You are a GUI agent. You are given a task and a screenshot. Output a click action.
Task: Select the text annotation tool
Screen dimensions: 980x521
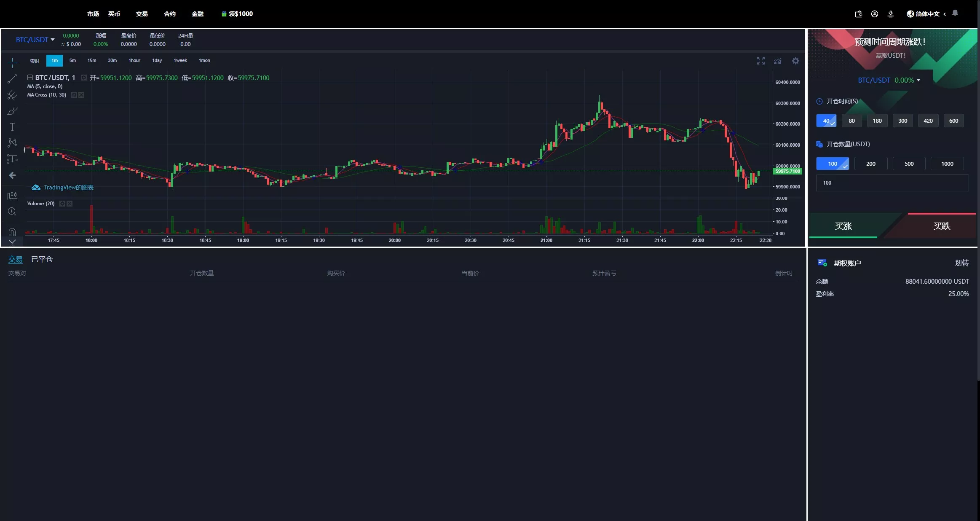pos(12,127)
